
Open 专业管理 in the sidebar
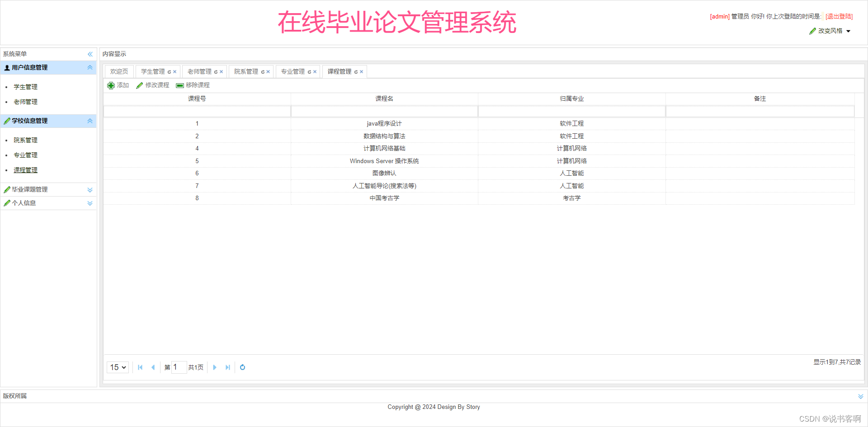(26, 155)
